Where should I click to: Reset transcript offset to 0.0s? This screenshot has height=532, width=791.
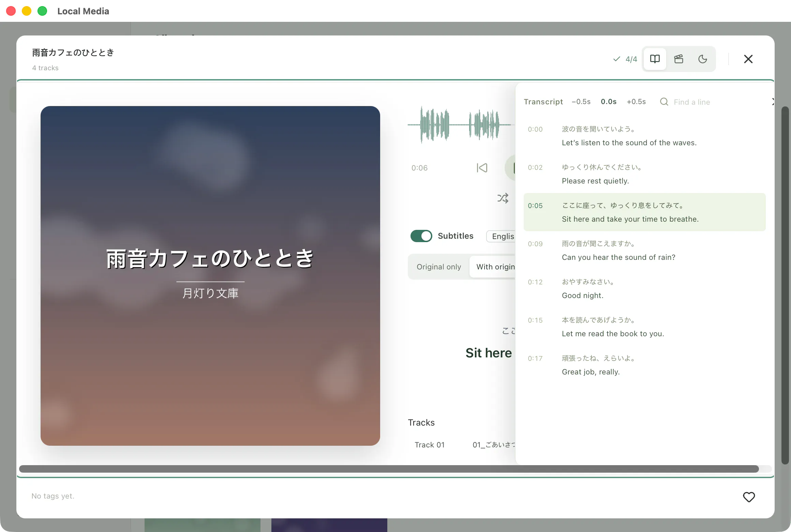point(609,102)
